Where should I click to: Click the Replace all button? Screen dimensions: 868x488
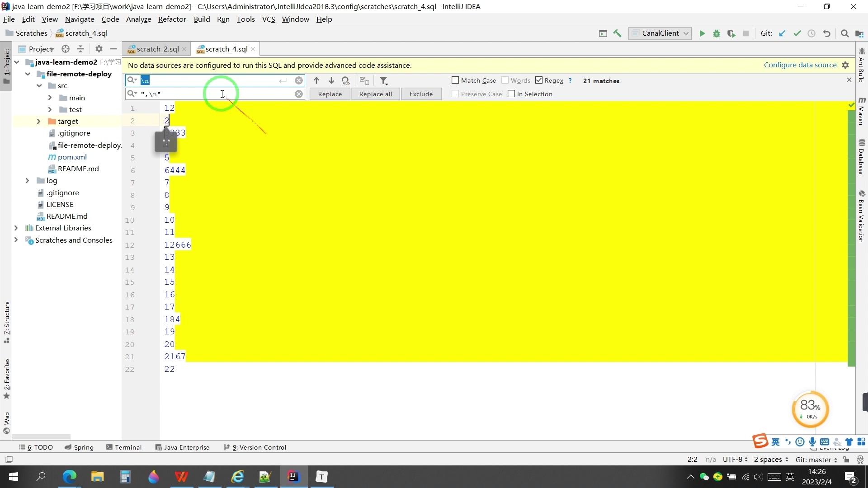pos(376,94)
